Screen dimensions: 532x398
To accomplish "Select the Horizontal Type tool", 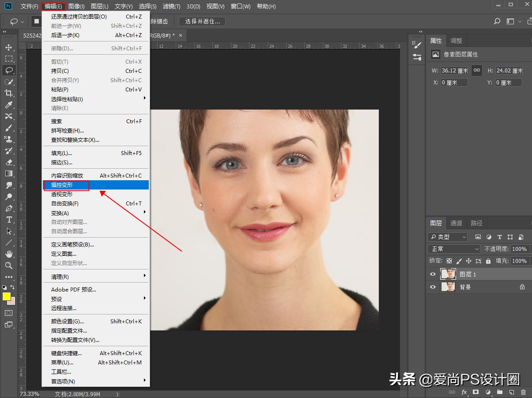I will [8, 220].
